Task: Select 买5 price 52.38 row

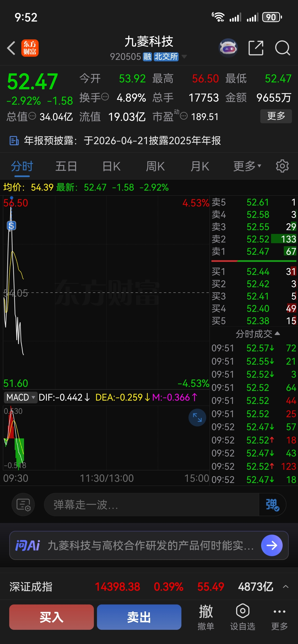Action: coord(254,321)
